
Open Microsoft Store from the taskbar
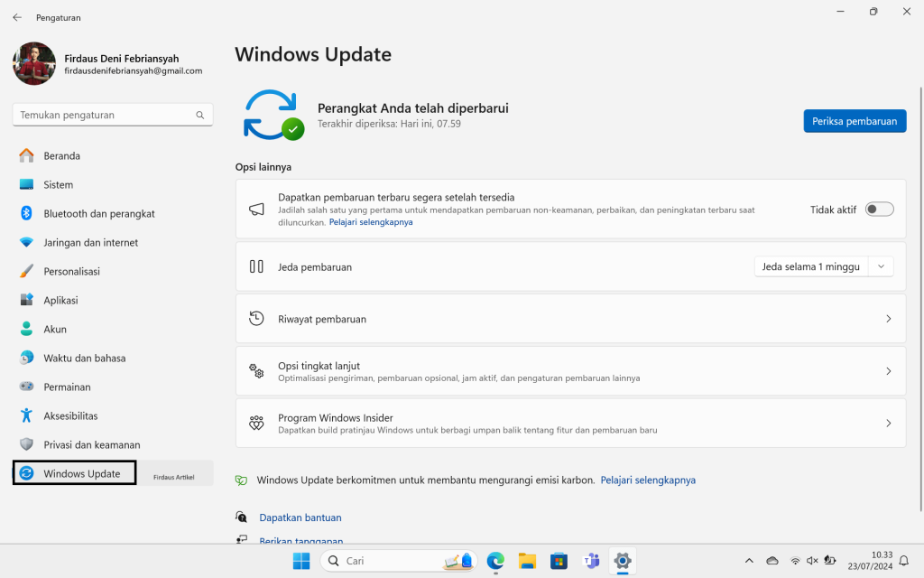tap(559, 561)
